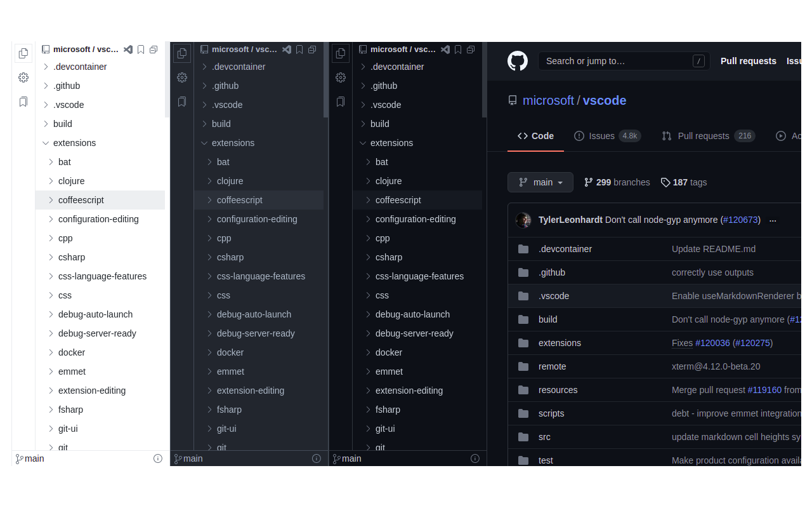Open the settings gear in dim gray panel

click(x=182, y=77)
